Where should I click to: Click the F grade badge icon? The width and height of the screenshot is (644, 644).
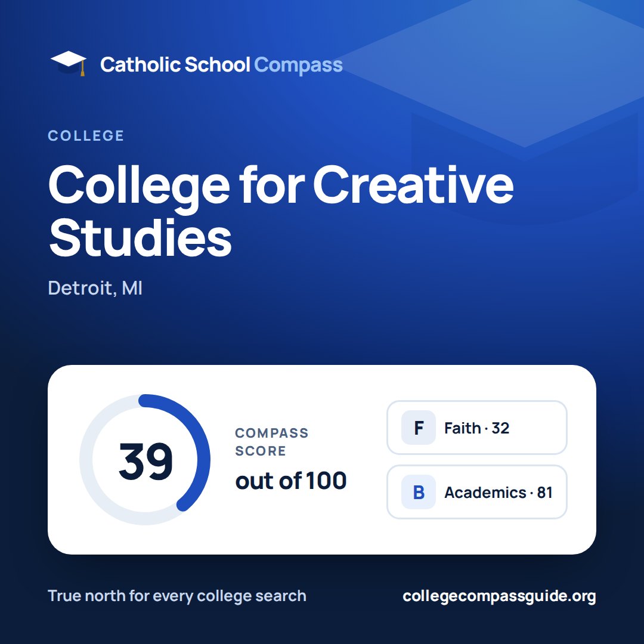point(418,428)
